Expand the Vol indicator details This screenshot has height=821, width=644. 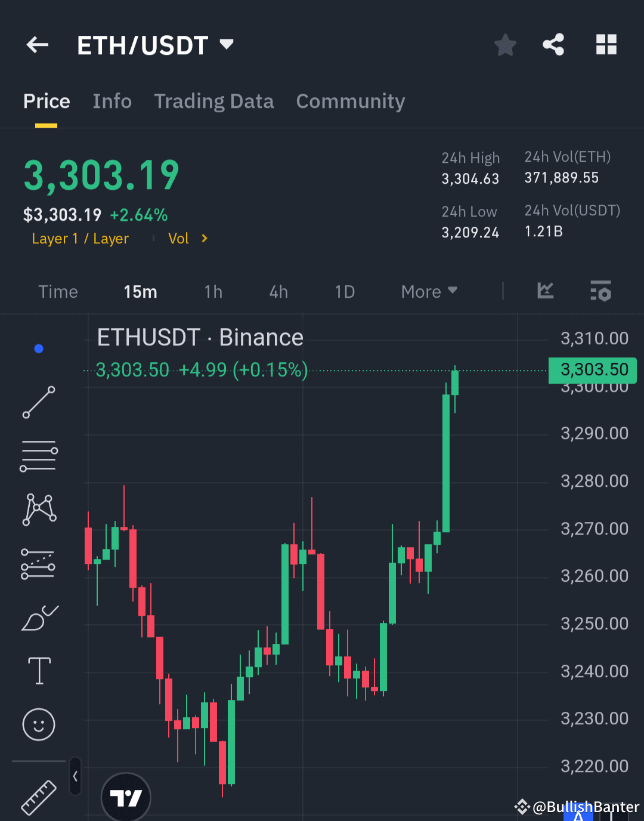[187, 238]
